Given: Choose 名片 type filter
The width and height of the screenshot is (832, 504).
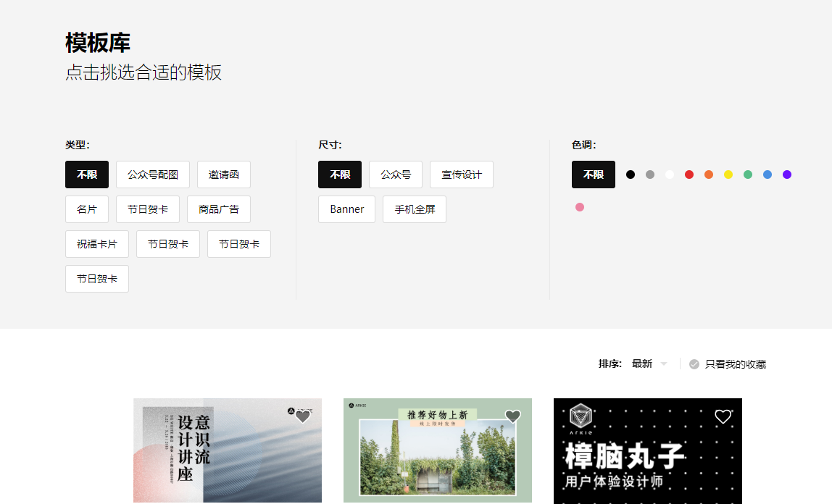Looking at the screenshot, I should (x=87, y=209).
